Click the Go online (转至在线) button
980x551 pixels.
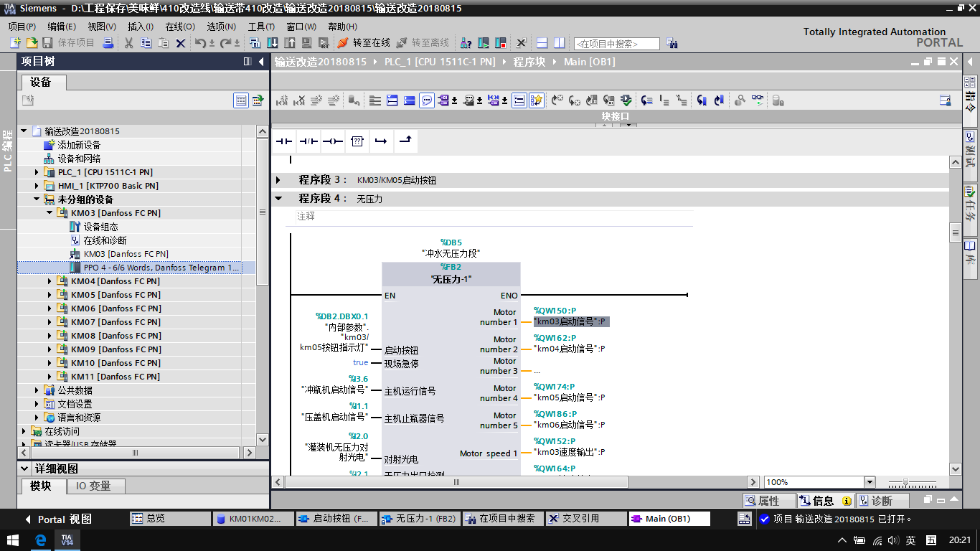coord(364,43)
